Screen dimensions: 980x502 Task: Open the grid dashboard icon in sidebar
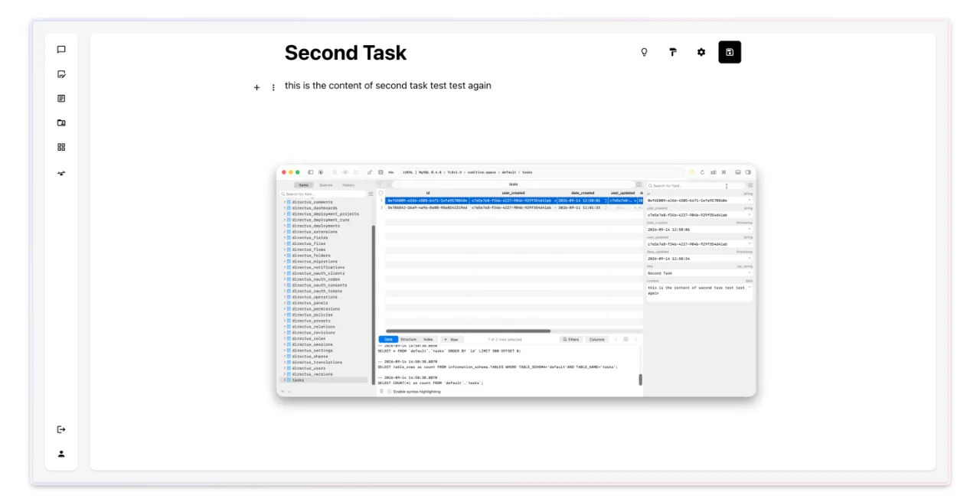(61, 147)
